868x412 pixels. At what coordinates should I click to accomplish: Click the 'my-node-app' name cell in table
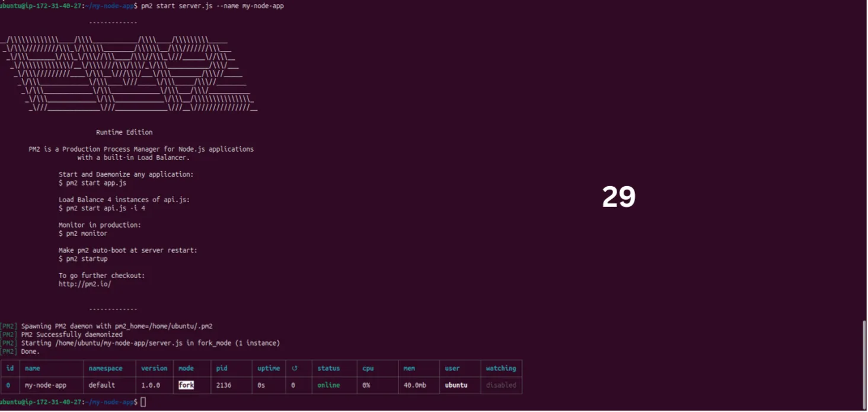point(46,385)
